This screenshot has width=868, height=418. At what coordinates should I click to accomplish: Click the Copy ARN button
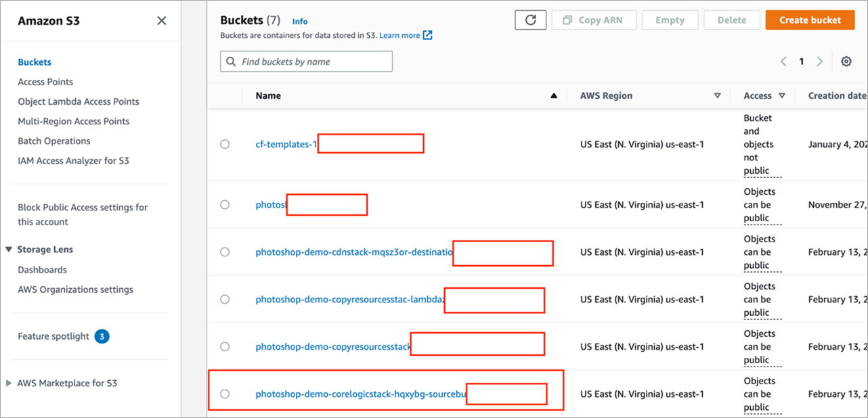594,20
